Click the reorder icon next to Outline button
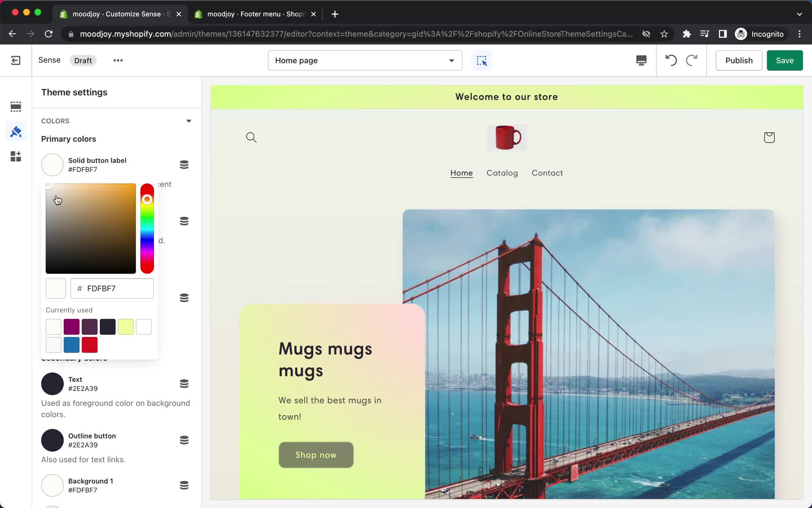Viewport: 812px width, 508px height. (184, 440)
